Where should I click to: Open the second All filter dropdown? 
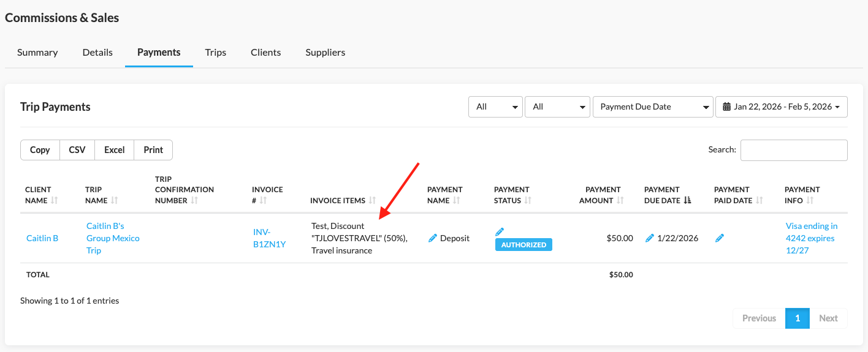(x=557, y=107)
